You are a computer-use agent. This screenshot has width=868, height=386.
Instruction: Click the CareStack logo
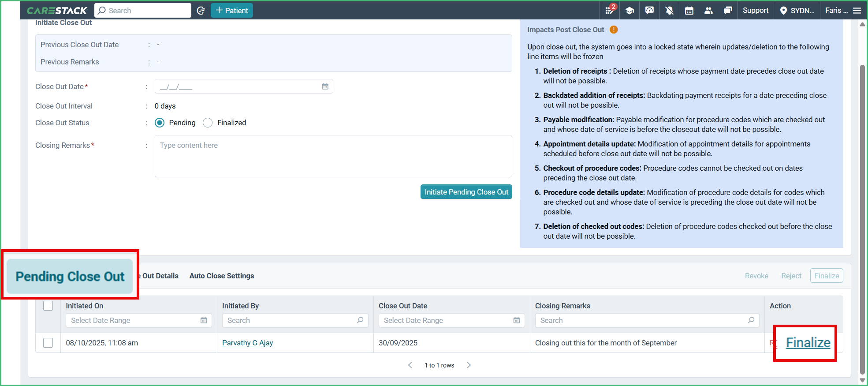click(x=57, y=10)
